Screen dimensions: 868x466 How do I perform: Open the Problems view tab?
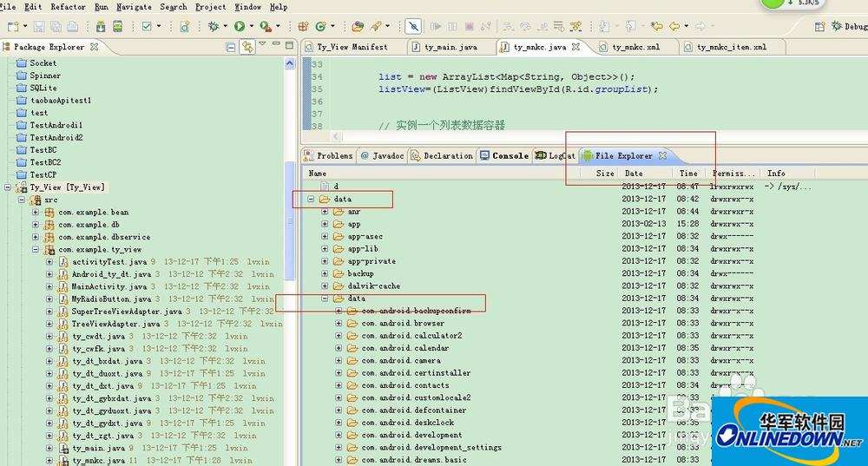click(328, 156)
